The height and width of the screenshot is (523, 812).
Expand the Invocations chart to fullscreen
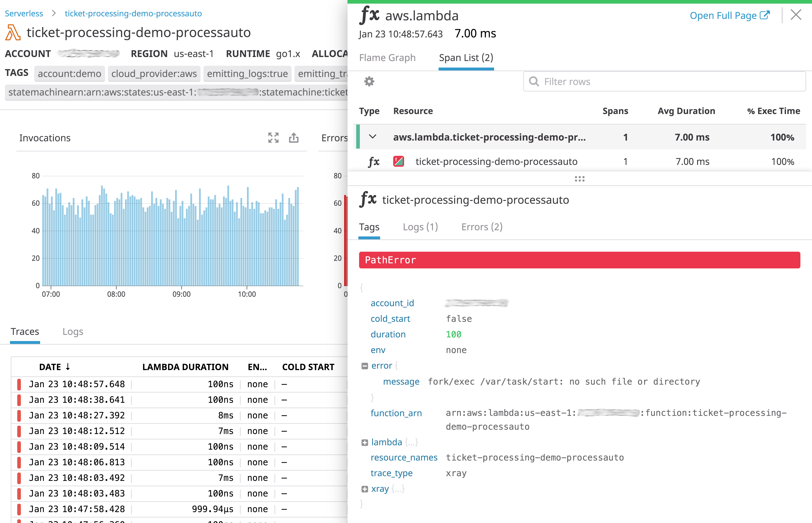coord(273,138)
